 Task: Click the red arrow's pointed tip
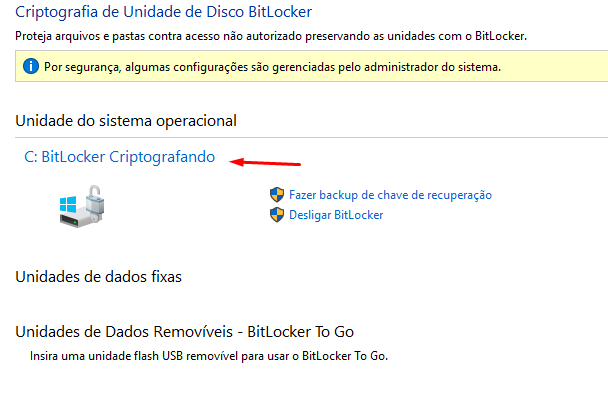[233, 160]
